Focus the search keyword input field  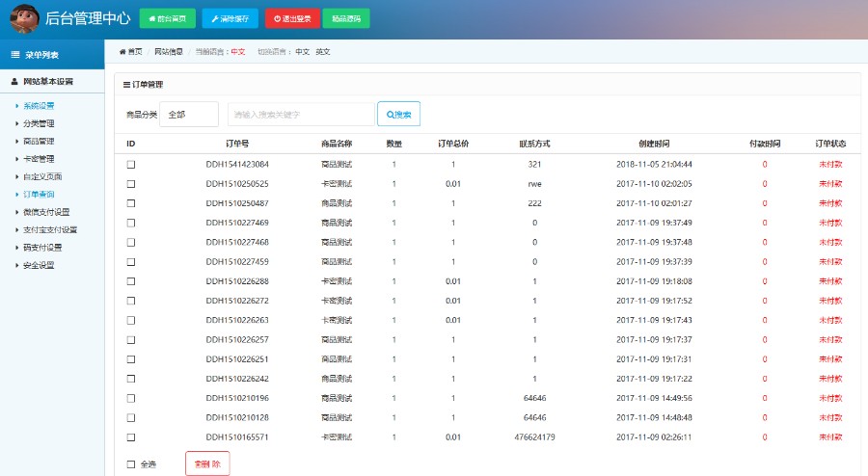(x=301, y=115)
